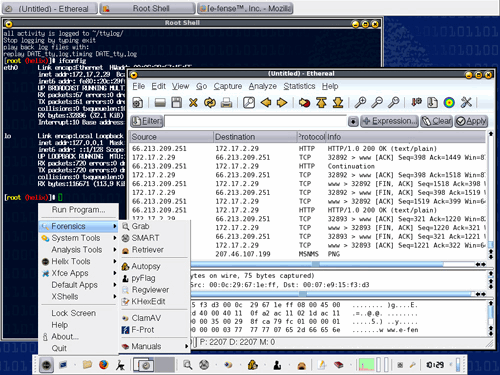This screenshot has height=375, width=500.
Task: Click the Source column header
Action: pyautogui.click(x=171, y=137)
